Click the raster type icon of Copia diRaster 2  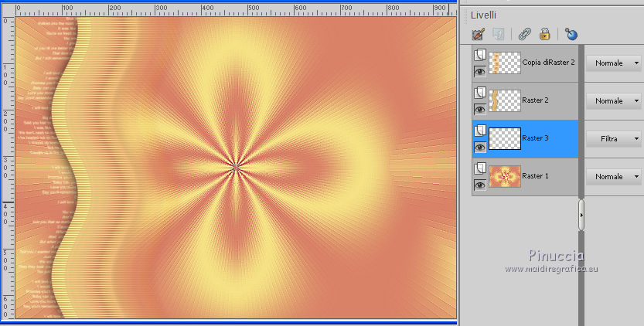[479, 55]
